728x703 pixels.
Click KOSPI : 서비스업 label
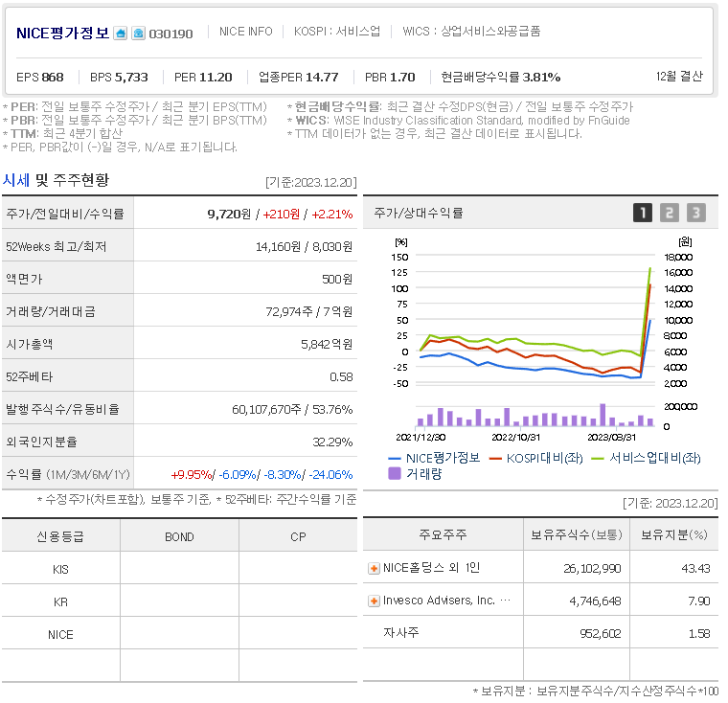click(337, 32)
